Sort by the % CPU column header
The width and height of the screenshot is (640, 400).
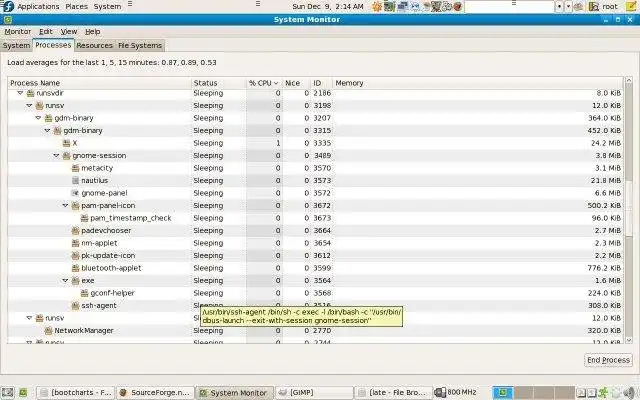(x=264, y=83)
